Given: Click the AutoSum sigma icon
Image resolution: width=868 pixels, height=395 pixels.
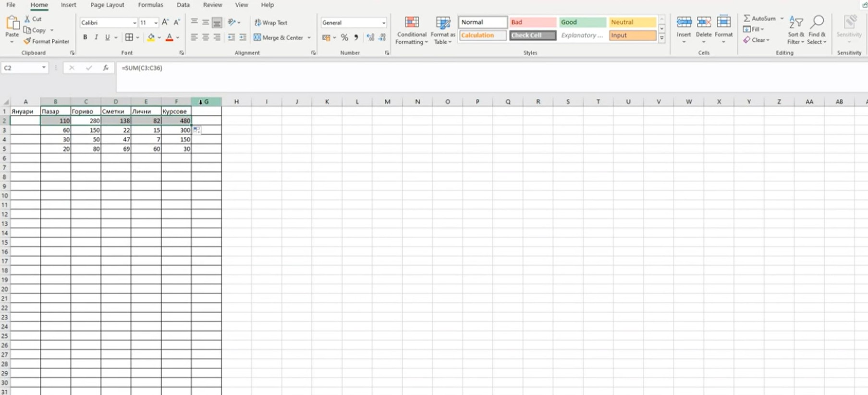Looking at the screenshot, I should pos(747,18).
